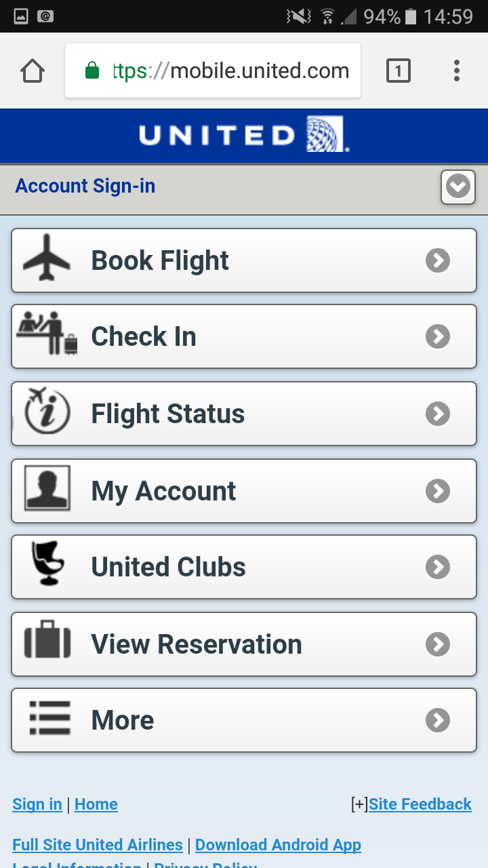The height and width of the screenshot is (868, 488).
Task: Tap the United Clubs lounge chair icon
Action: (x=47, y=564)
